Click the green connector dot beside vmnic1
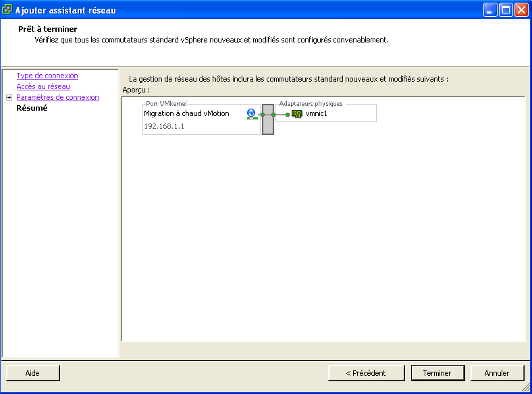Screen dimensions: 532x394 pos(287,115)
